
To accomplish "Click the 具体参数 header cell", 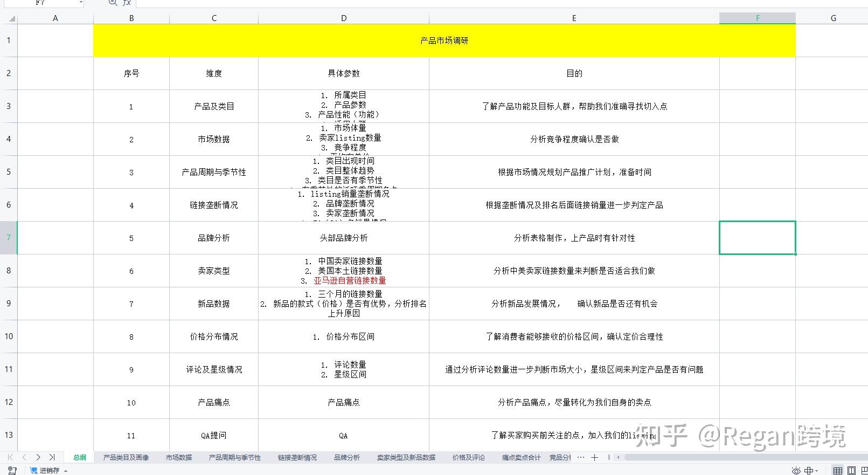I will 344,73.
